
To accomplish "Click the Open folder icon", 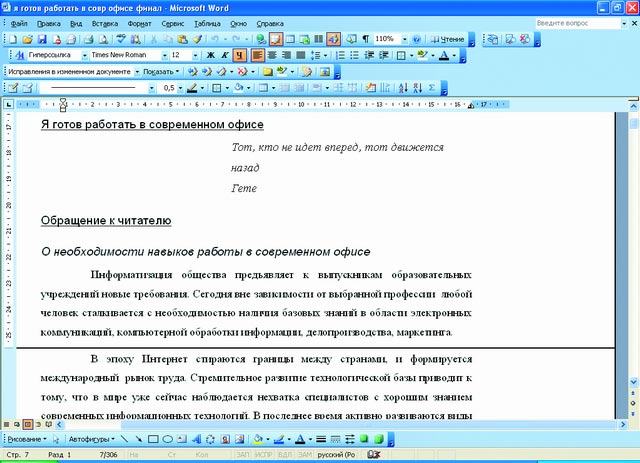I will coord(27,39).
